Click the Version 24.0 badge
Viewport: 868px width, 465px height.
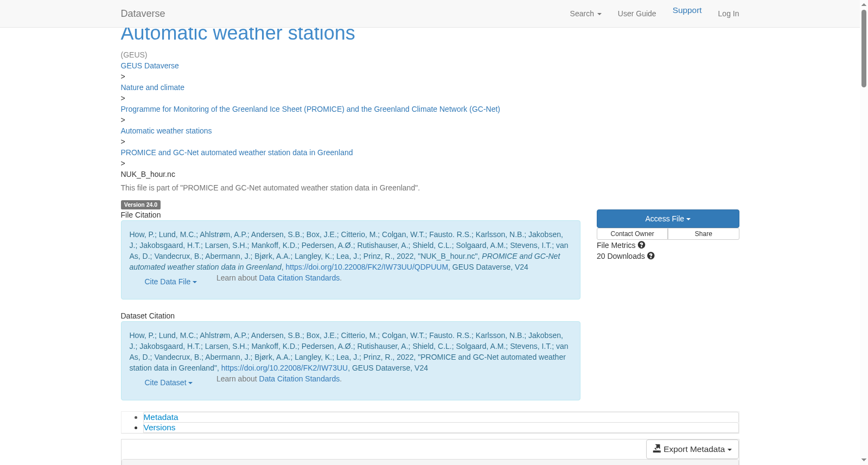[x=141, y=205]
